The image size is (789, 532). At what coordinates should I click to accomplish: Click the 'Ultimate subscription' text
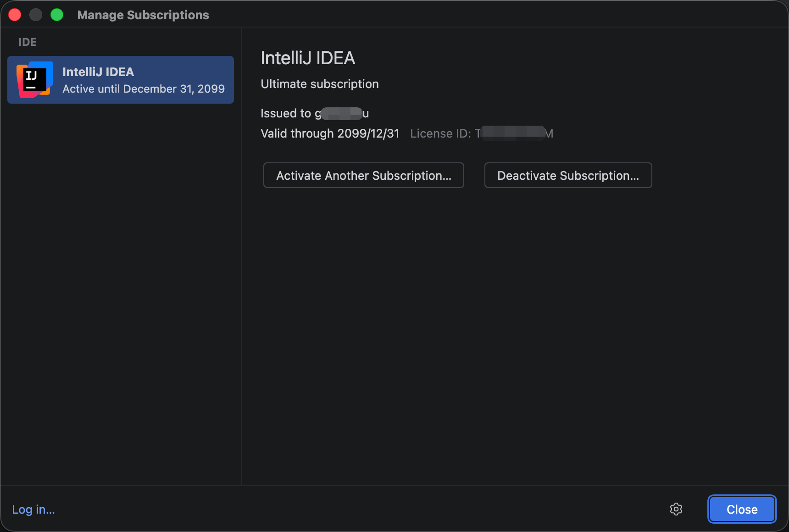(x=320, y=84)
